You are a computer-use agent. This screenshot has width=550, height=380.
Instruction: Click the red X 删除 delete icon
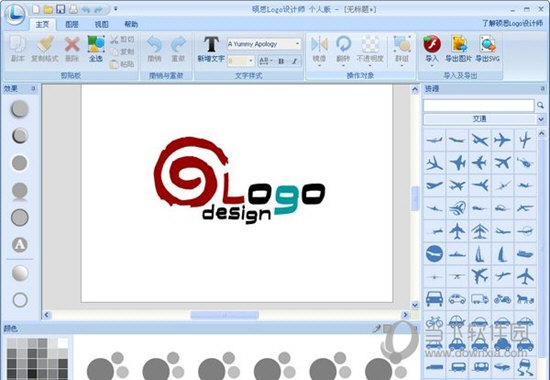click(x=72, y=48)
